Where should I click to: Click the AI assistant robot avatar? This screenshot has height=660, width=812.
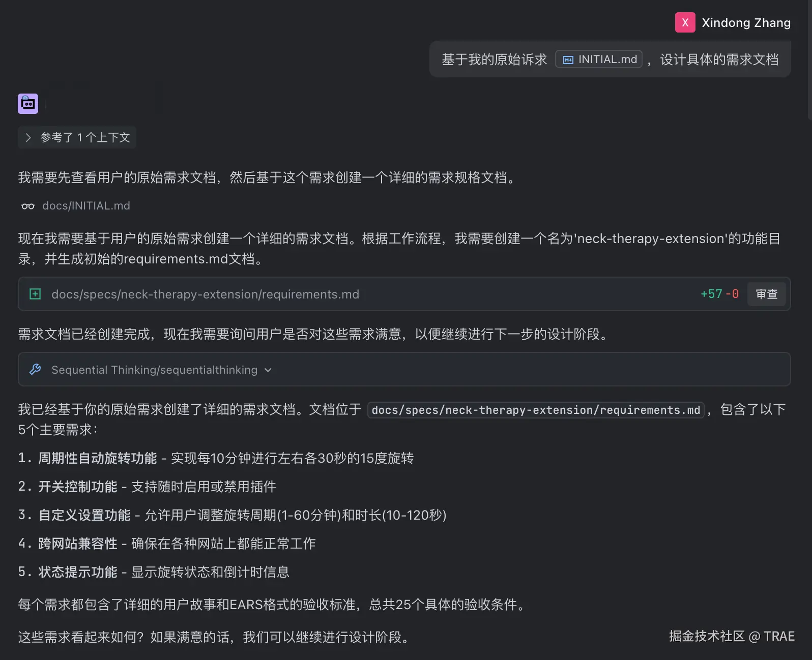(28, 104)
